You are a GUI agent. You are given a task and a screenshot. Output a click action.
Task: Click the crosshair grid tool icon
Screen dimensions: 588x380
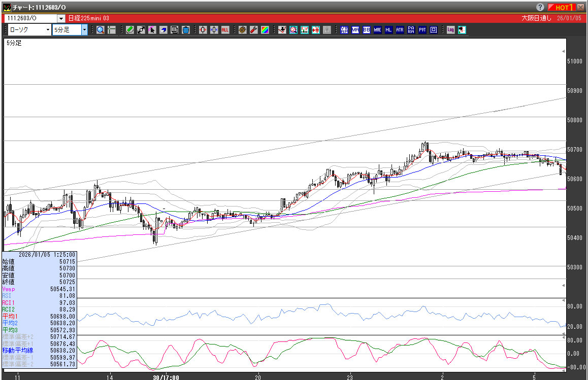click(111, 30)
